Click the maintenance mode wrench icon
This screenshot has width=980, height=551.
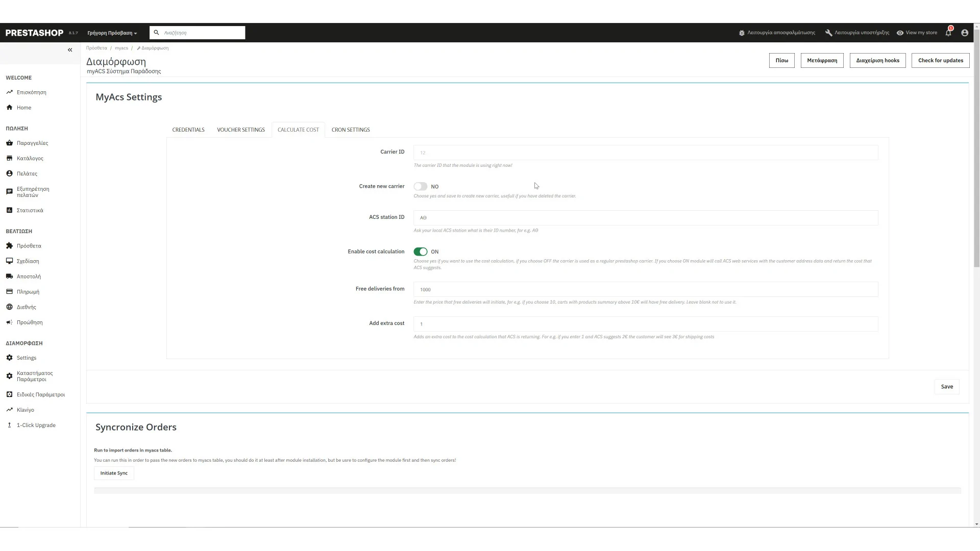(x=828, y=33)
